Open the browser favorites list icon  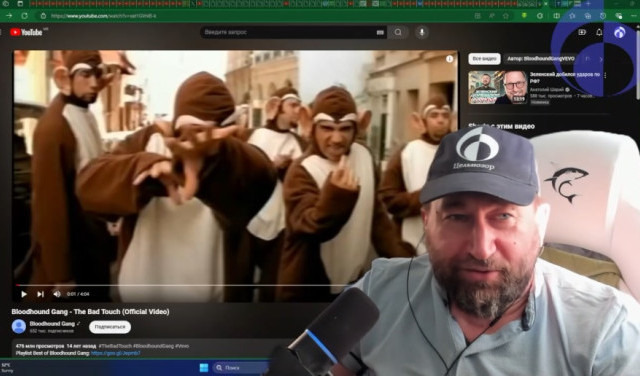coord(572,16)
